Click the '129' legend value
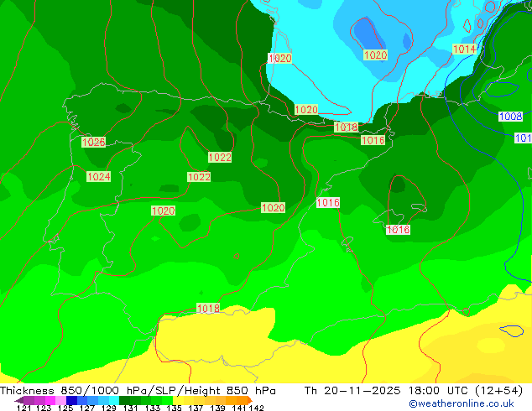This screenshot has width=532, height=411. tap(109, 408)
